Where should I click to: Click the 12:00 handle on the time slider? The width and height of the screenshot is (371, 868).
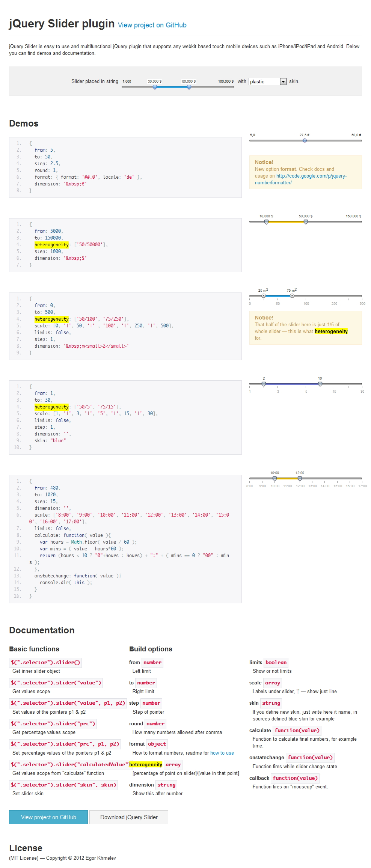(x=300, y=479)
